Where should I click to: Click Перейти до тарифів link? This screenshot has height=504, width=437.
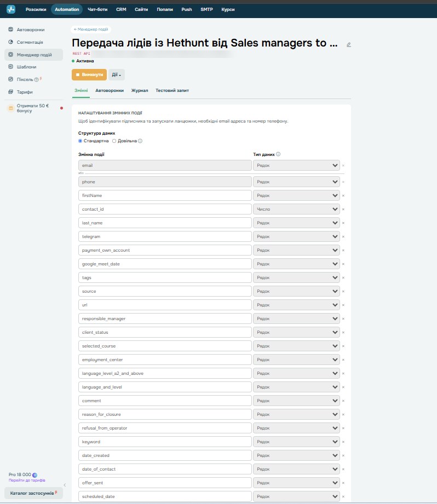coord(27,480)
